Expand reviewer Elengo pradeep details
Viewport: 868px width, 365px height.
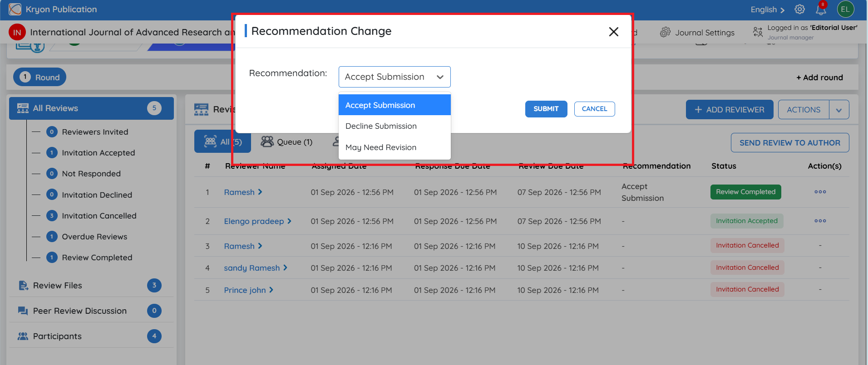click(x=289, y=221)
